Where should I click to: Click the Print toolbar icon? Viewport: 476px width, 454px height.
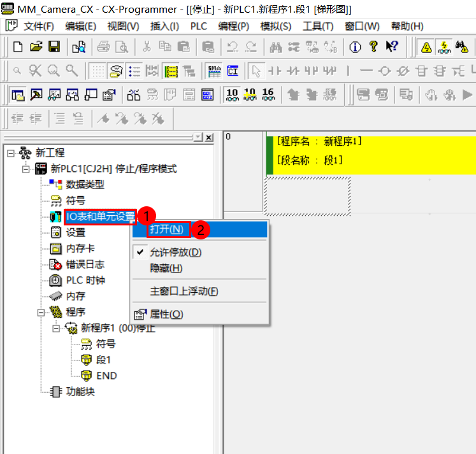click(x=103, y=46)
